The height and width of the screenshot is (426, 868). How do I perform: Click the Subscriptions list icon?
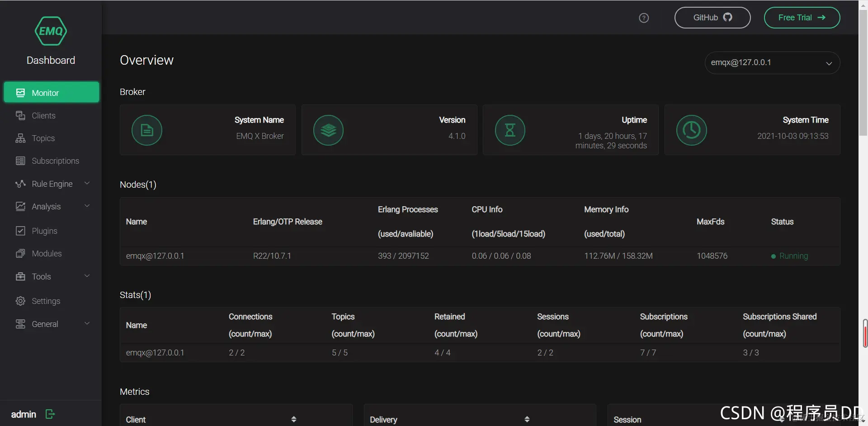click(20, 161)
